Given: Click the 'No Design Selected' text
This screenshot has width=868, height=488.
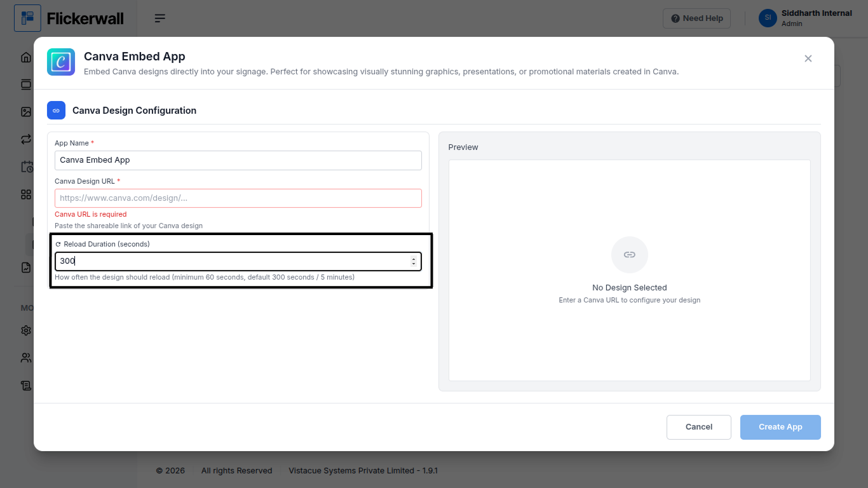Looking at the screenshot, I should point(630,288).
